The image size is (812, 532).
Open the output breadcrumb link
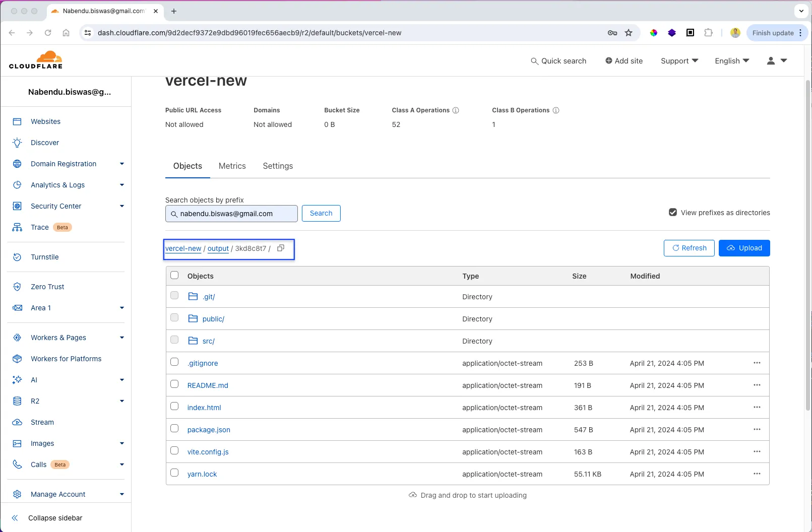click(218, 248)
